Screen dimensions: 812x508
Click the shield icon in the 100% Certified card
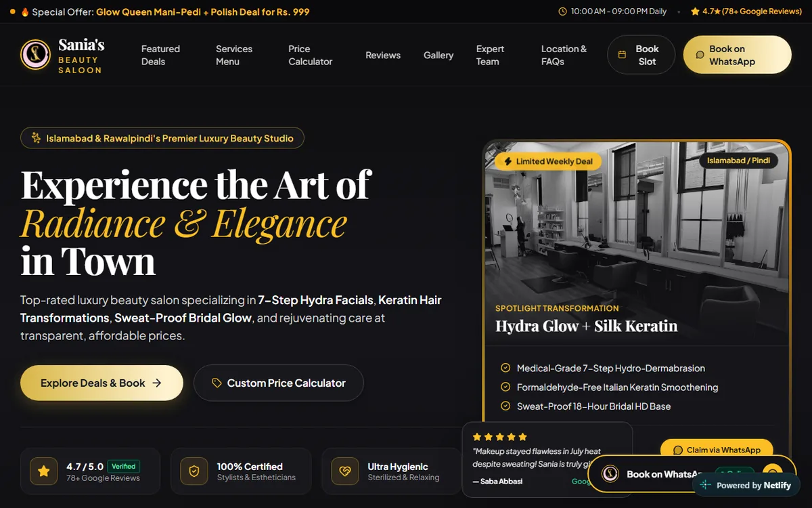coord(194,471)
